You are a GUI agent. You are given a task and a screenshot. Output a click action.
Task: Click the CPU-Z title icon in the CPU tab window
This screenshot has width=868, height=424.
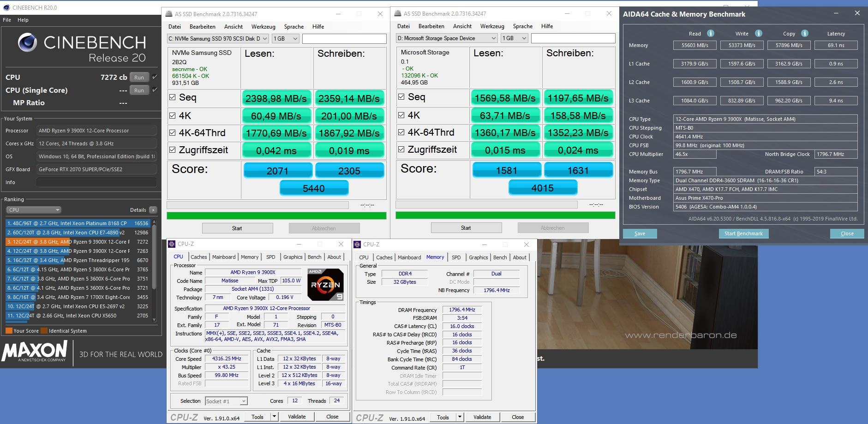(172, 244)
